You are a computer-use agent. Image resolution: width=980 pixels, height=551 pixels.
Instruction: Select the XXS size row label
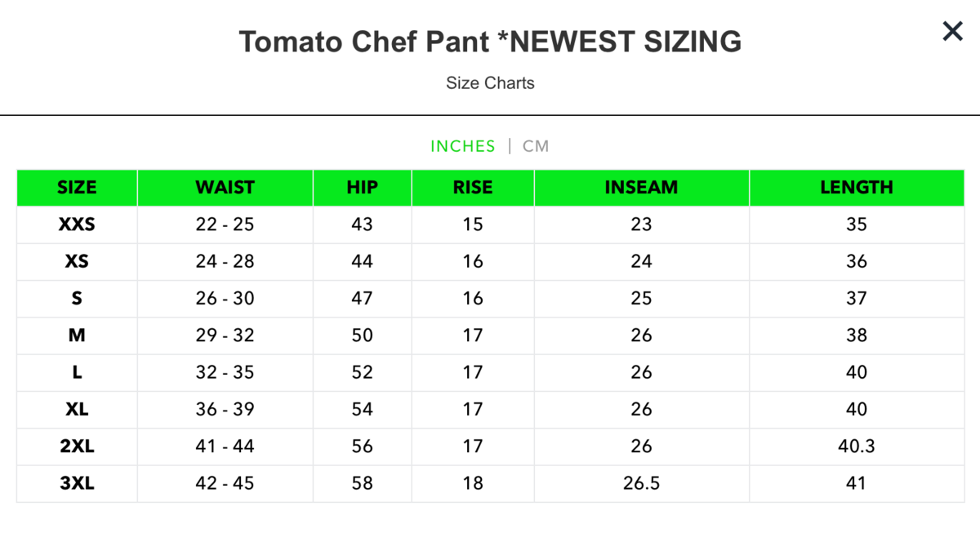[x=77, y=224]
